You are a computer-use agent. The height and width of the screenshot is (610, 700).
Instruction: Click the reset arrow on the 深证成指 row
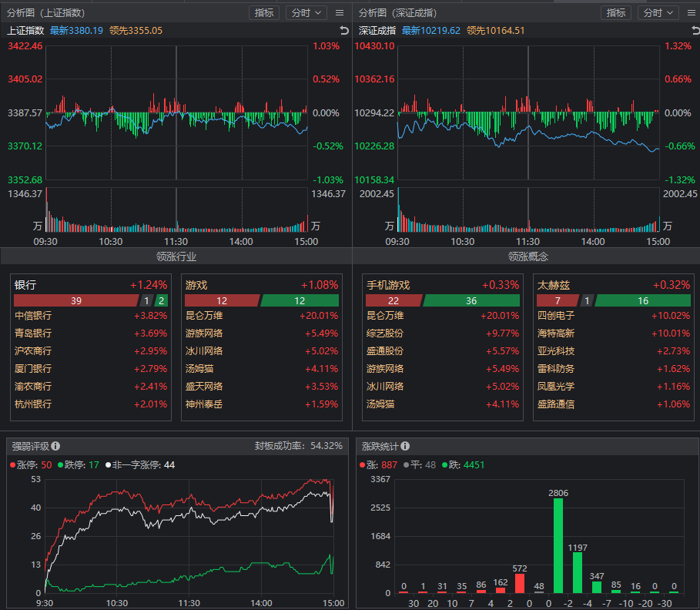pyautogui.click(x=692, y=31)
